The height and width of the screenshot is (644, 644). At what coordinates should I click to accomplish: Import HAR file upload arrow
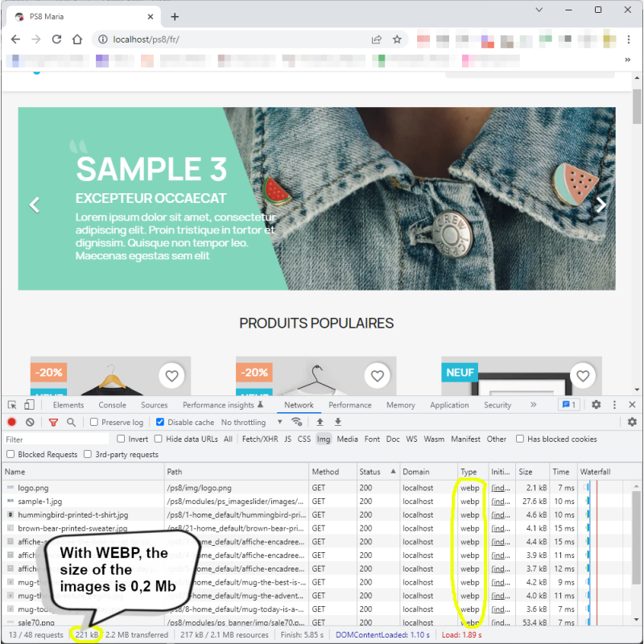(320, 422)
